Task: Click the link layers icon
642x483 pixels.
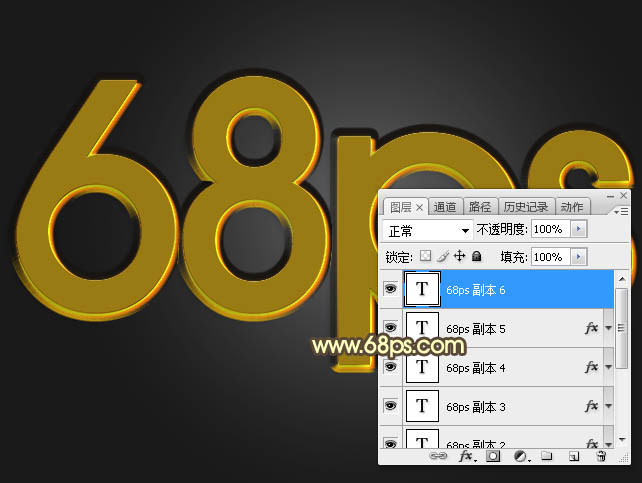Action: (438, 456)
